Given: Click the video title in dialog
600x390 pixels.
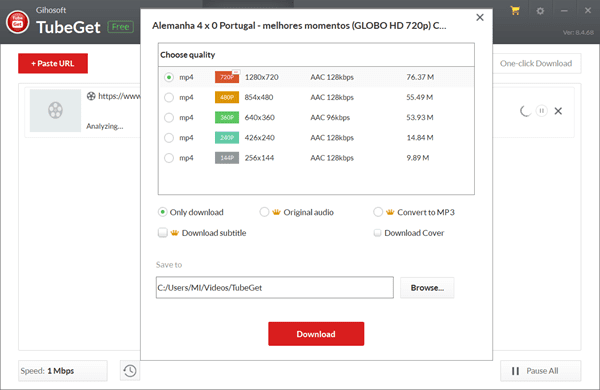Looking at the screenshot, I should point(299,26).
